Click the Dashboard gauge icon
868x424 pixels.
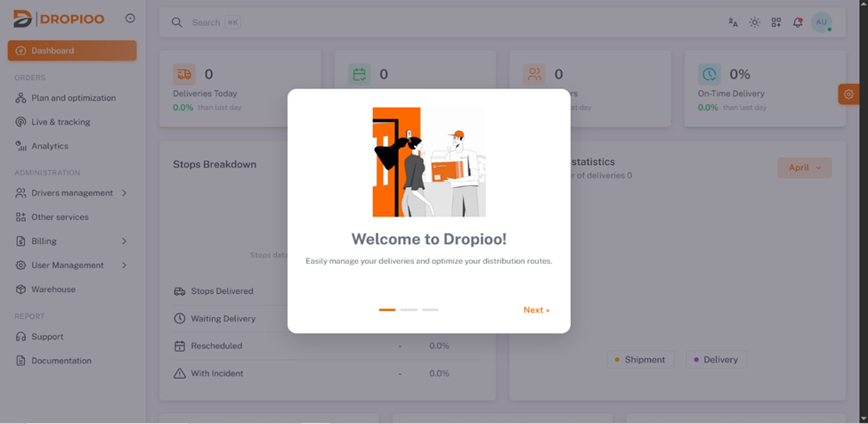[x=21, y=51]
